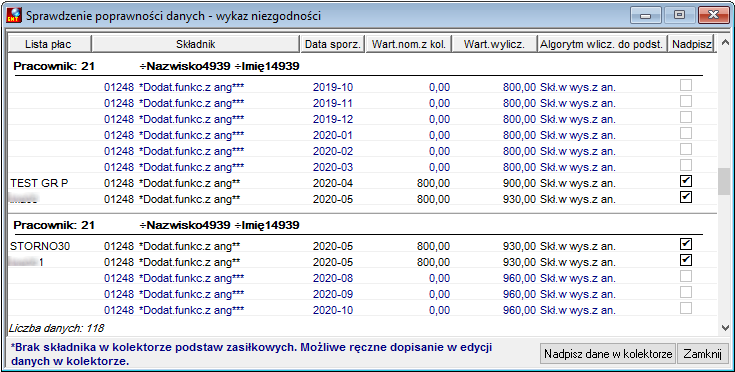Toggle Nadpisz checkbox in 2019-10 row

click(x=686, y=85)
